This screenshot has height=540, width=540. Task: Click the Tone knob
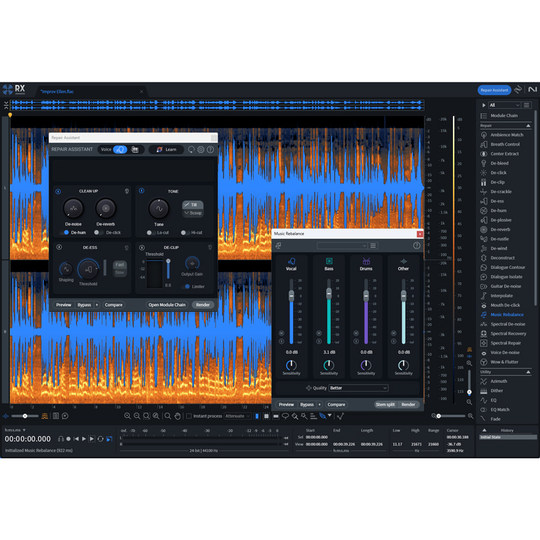(x=159, y=209)
